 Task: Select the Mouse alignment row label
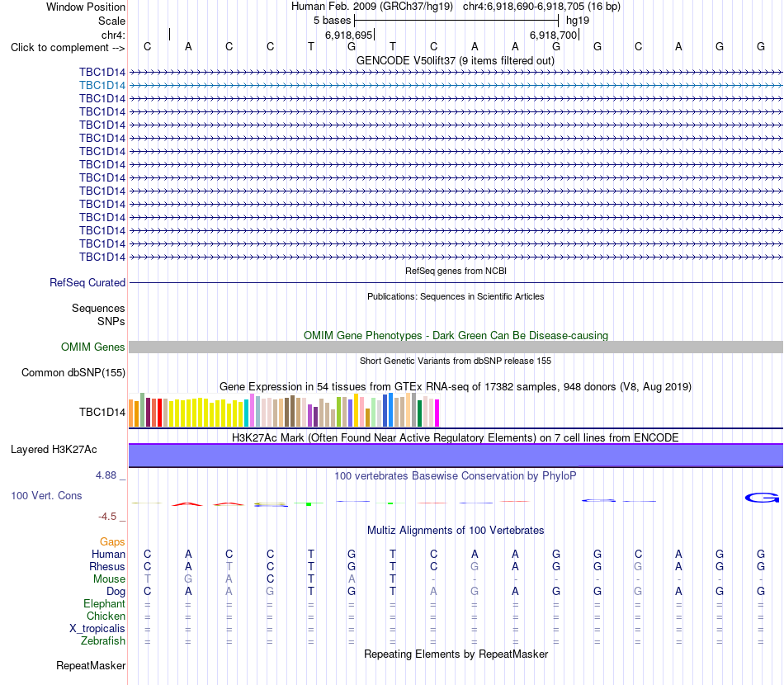point(109,579)
